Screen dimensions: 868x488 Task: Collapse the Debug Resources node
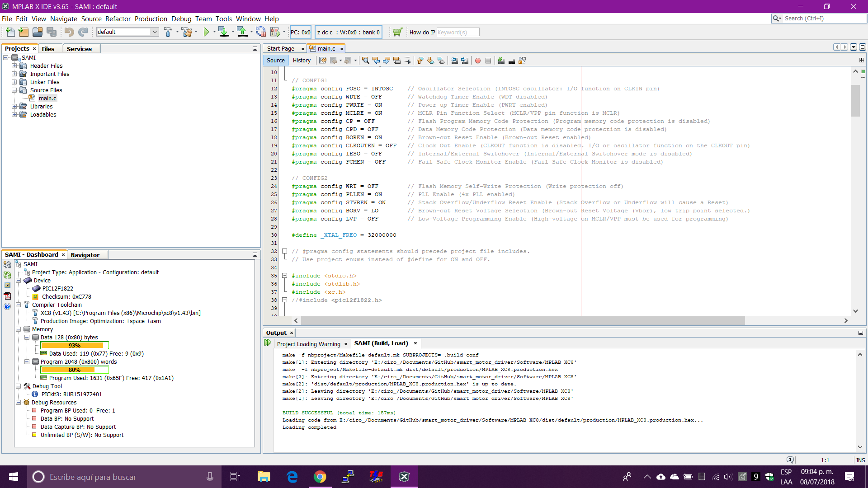click(19, 403)
